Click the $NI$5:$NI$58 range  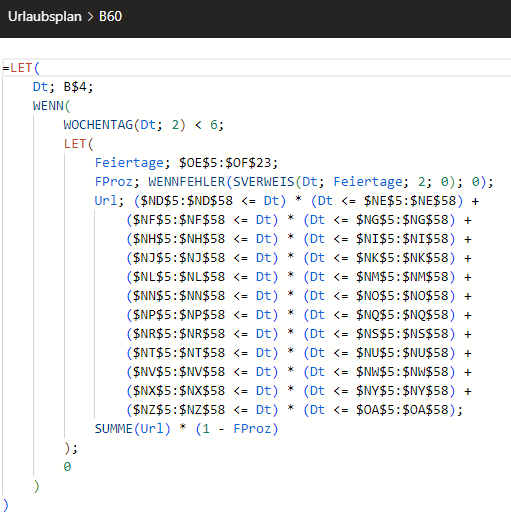pyautogui.click(x=402, y=239)
